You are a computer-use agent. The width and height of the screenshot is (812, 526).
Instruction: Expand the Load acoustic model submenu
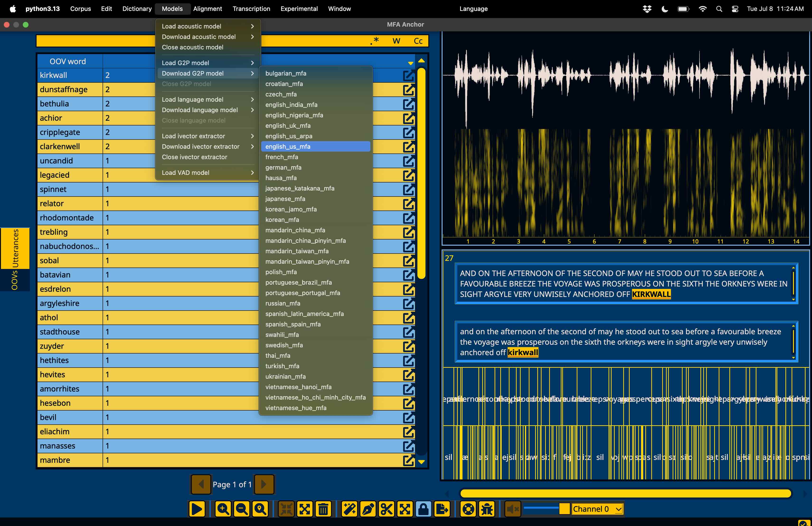point(208,26)
